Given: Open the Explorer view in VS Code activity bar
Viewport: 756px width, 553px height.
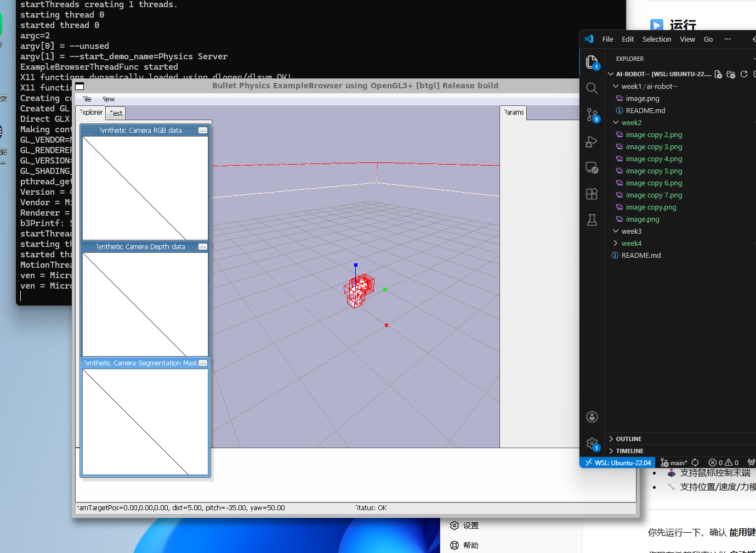Looking at the screenshot, I should click(x=592, y=62).
